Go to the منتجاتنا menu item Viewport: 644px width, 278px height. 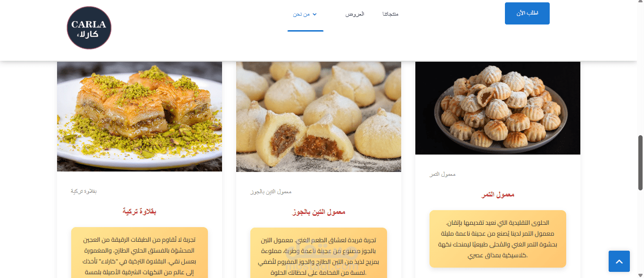coord(390,14)
